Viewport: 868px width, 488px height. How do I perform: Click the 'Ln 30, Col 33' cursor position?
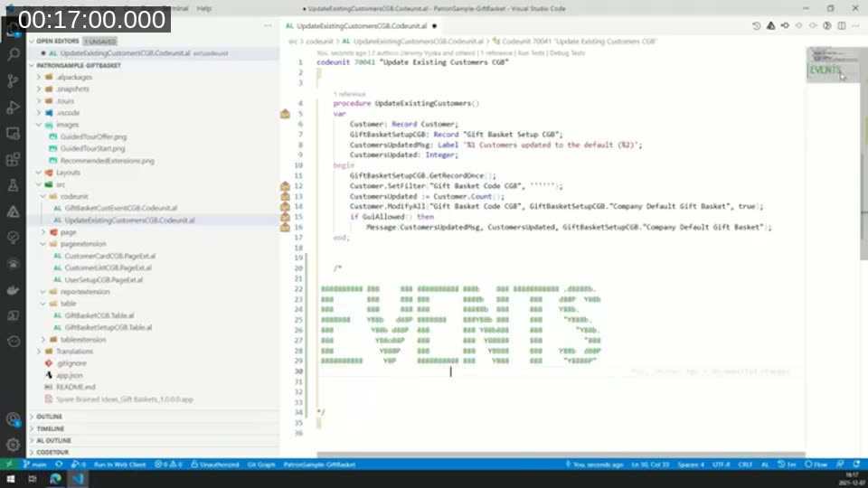click(x=650, y=465)
